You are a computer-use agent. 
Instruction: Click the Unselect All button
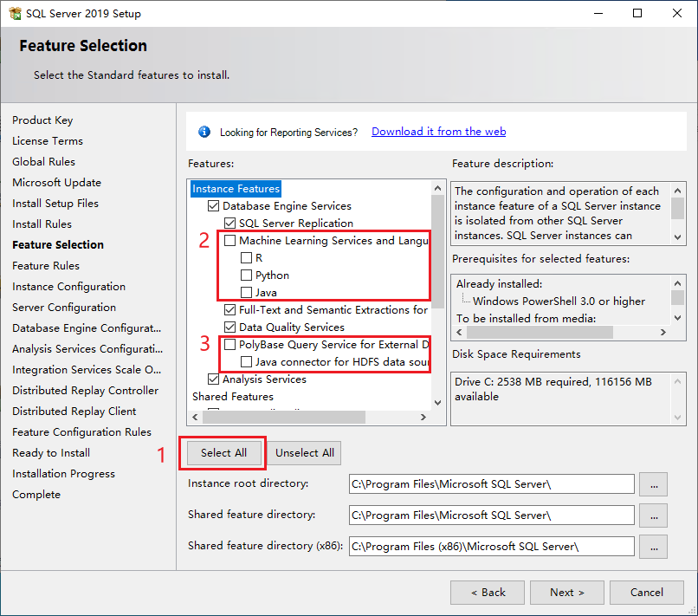tap(305, 453)
